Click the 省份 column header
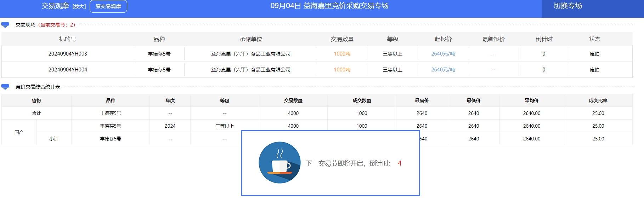The image size is (644, 214). (36, 100)
